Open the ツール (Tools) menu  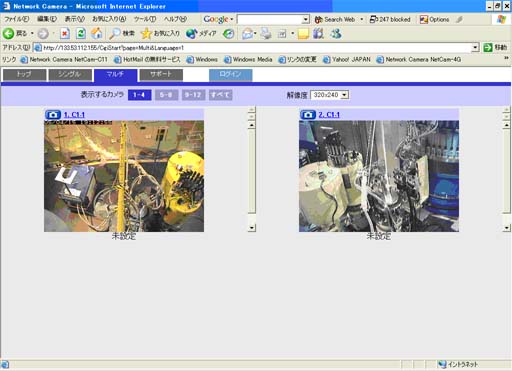145,19
